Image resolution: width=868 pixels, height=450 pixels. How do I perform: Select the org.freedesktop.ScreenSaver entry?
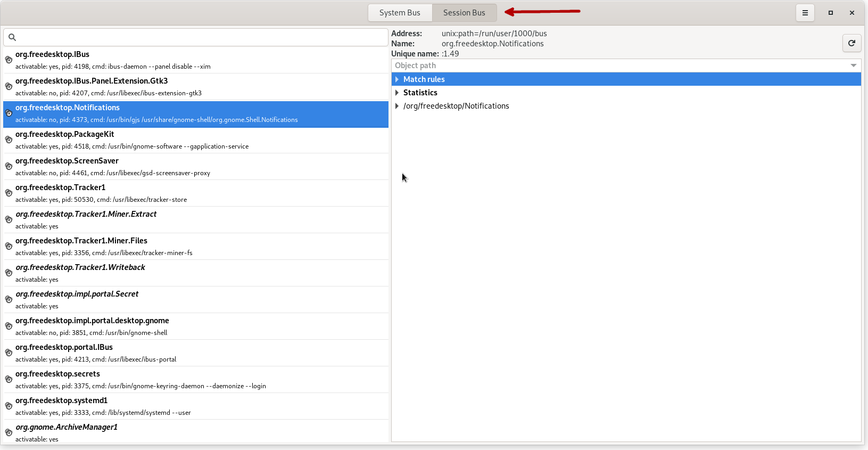click(x=196, y=167)
